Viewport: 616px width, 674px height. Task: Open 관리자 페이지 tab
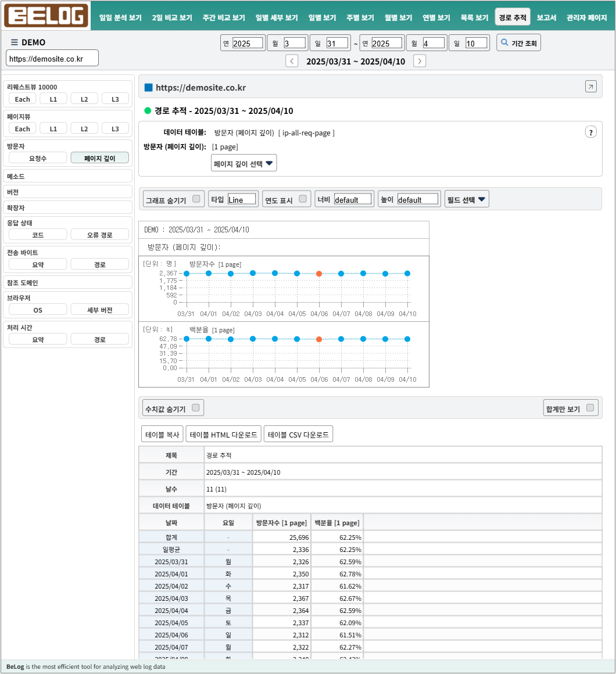(587, 17)
